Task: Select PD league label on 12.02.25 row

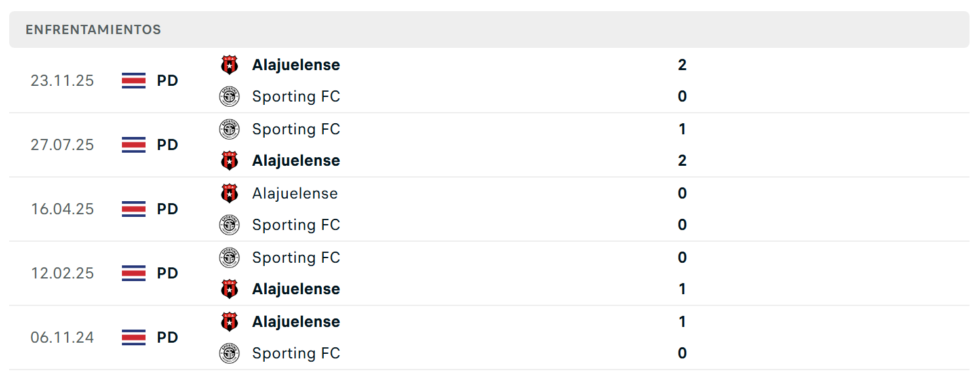Action: [x=168, y=273]
